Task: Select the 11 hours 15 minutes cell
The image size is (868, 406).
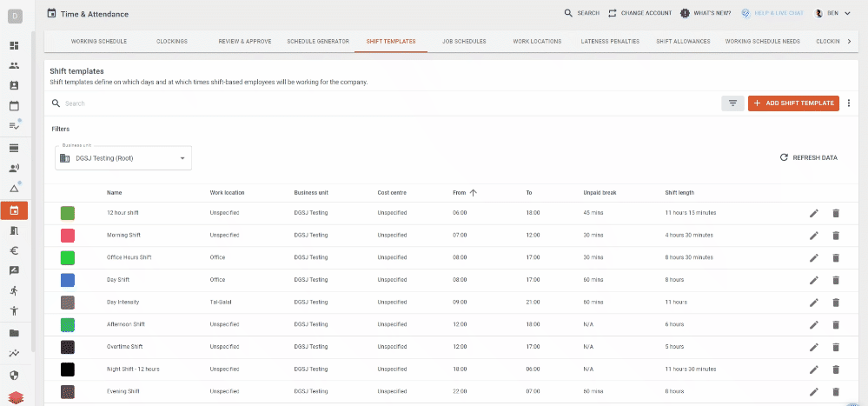Action: click(x=691, y=213)
